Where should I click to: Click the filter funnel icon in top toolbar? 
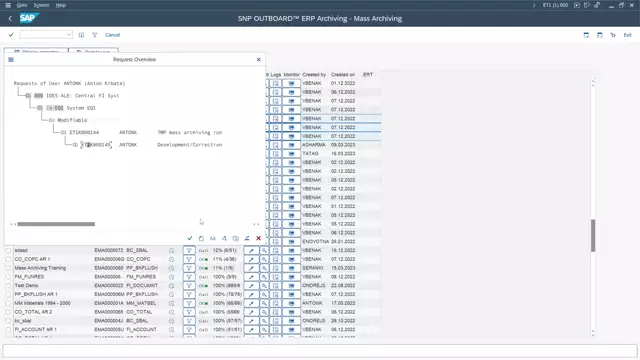[95, 35]
